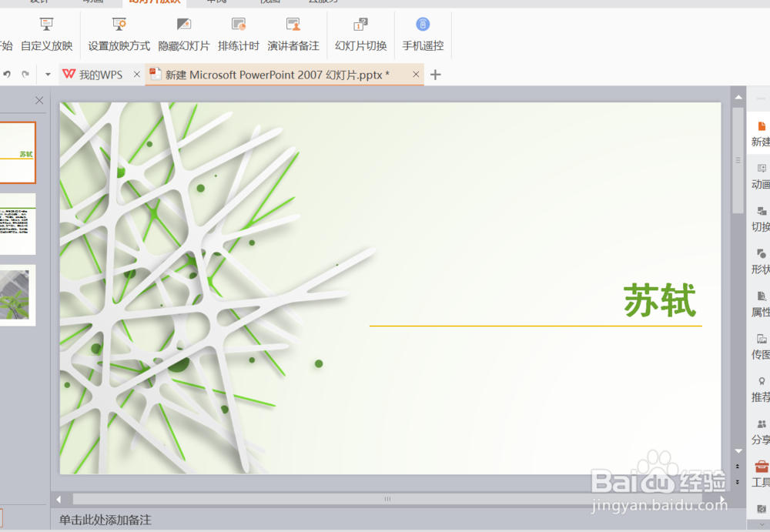
Task: Click the 排练计时 (Rehearse Timings) icon
Action: (x=237, y=35)
